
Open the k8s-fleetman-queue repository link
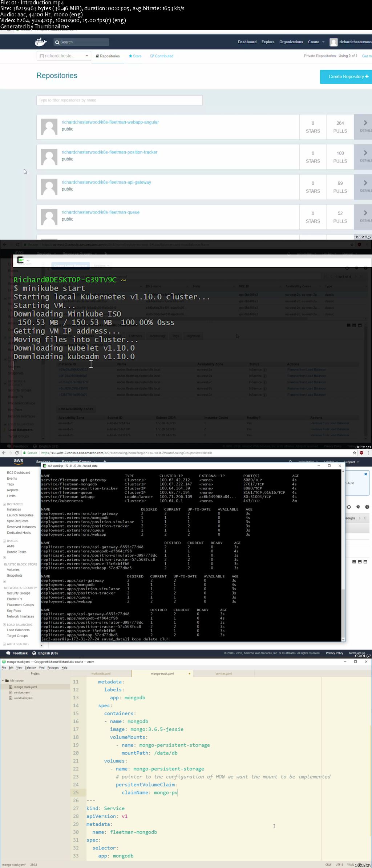pyautogui.click(x=100, y=212)
